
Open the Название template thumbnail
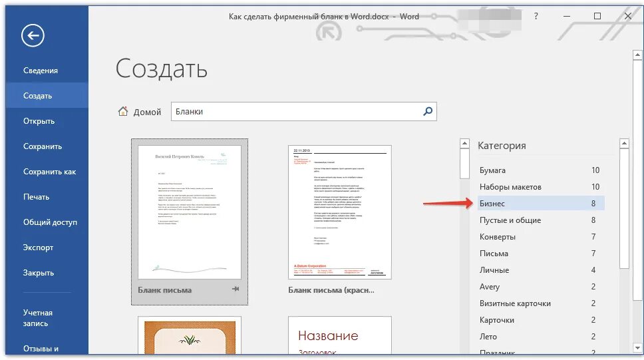coord(340,335)
